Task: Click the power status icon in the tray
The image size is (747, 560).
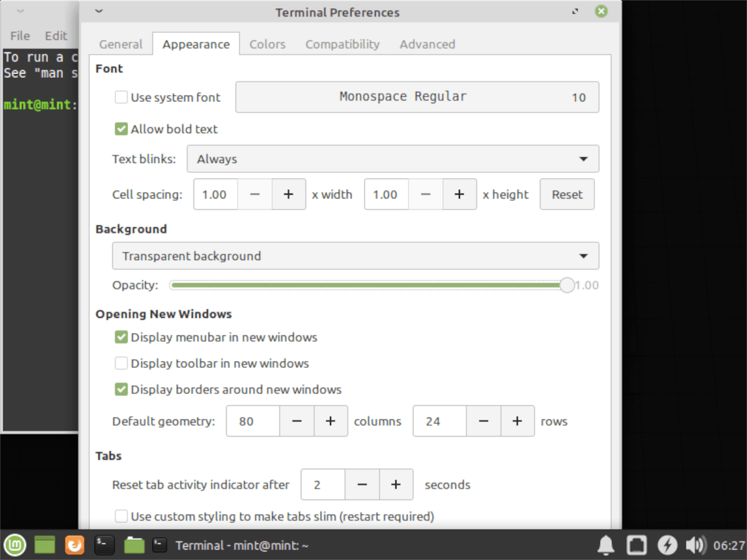Action: [667, 545]
